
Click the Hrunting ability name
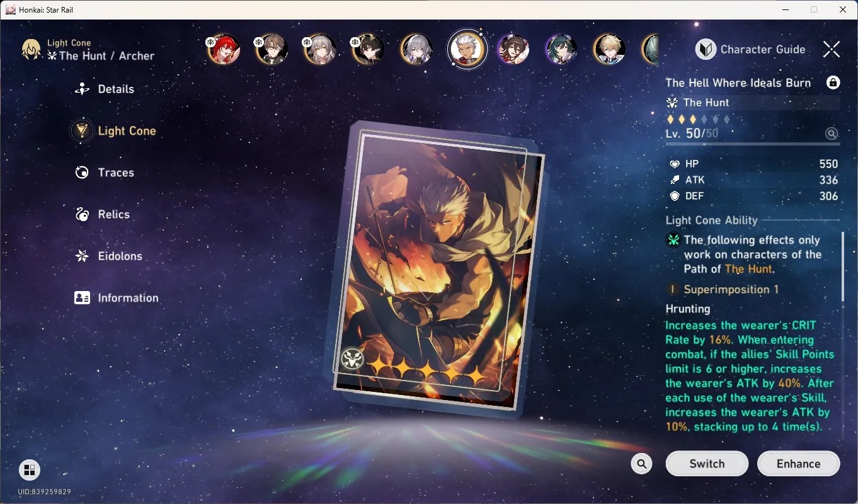[x=688, y=309]
